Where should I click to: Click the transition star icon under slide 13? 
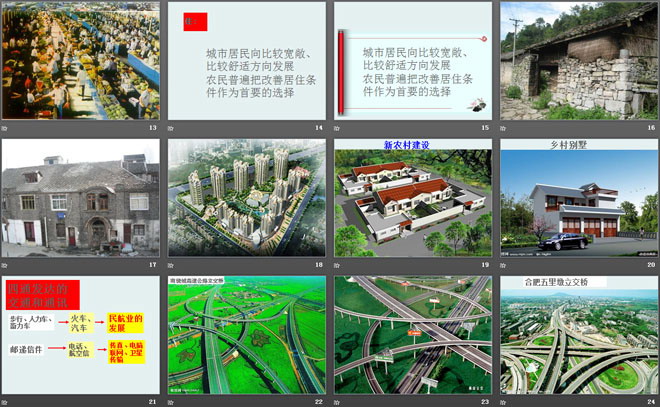4,128
